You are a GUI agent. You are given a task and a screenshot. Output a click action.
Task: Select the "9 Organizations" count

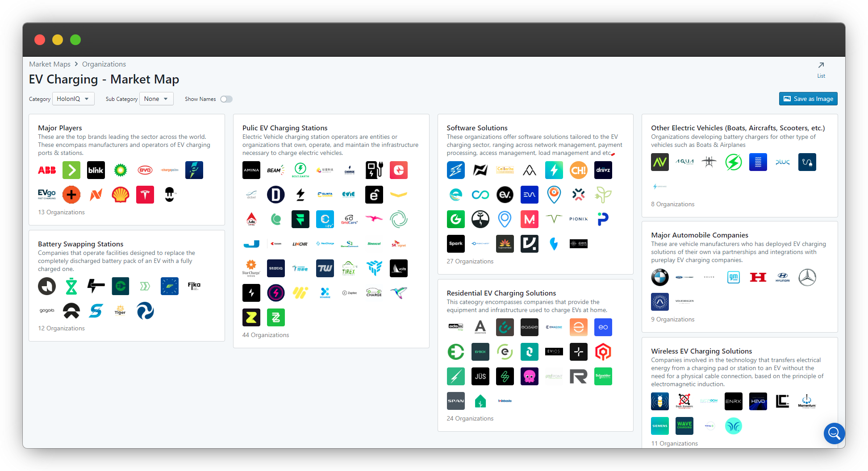[x=673, y=319]
